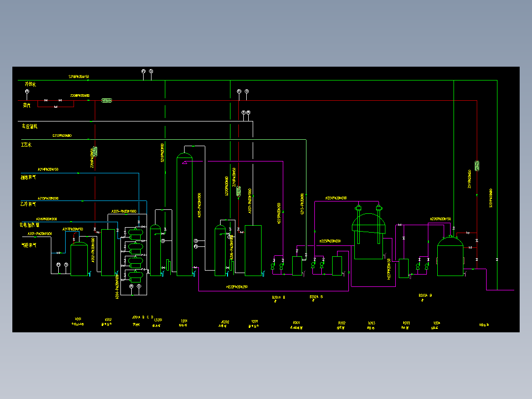Click pipe label A215PN20N200
532x399 pixels.
pos(48,199)
